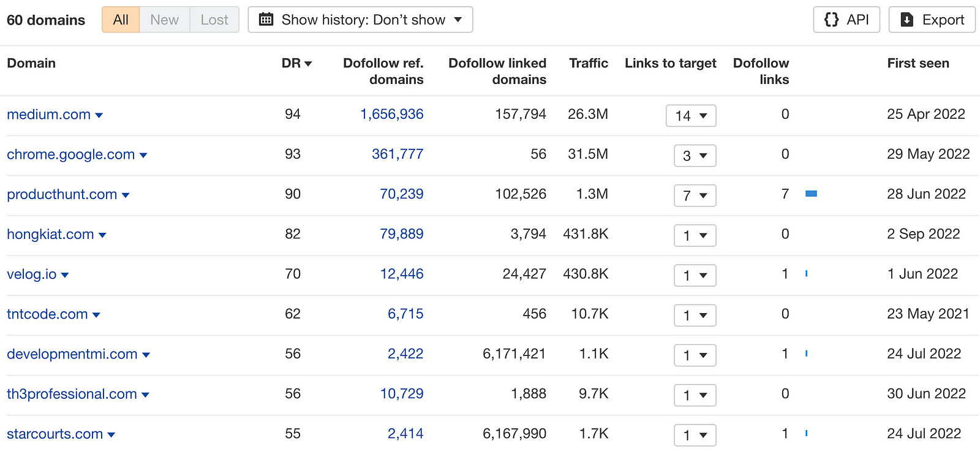Click the 25 Apr 2022 first seen date

pyautogui.click(x=926, y=114)
